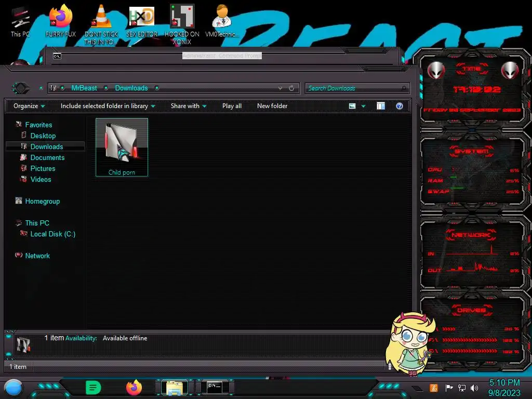Select Videos in navigation pane
The image size is (532, 399).
[41, 179]
